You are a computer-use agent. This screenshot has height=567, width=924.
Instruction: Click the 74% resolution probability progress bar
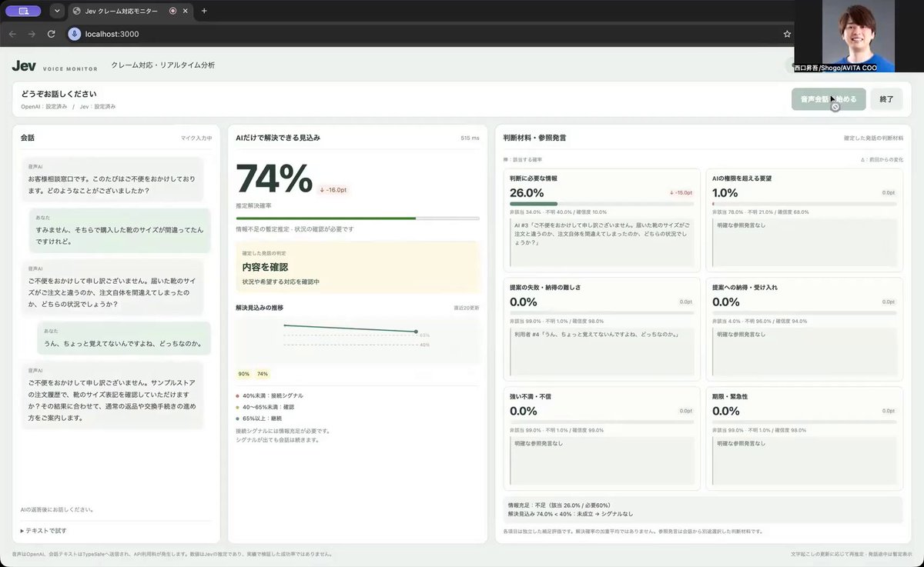click(358, 218)
